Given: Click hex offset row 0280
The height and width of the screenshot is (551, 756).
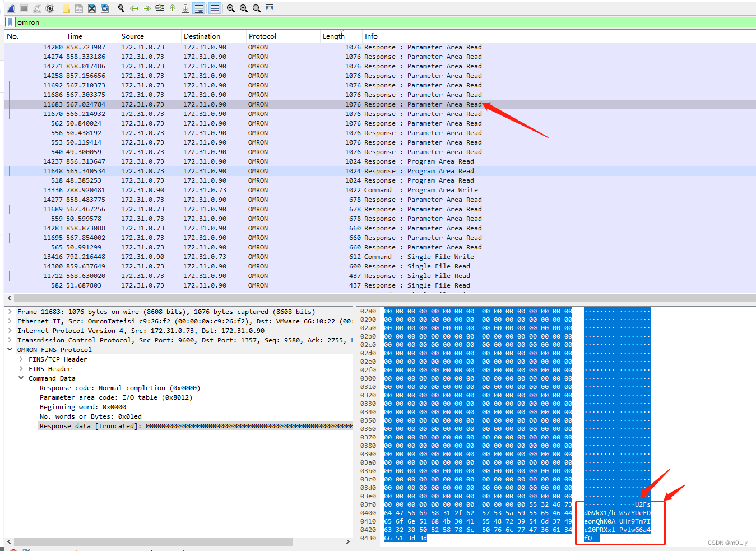Looking at the screenshot, I should pyautogui.click(x=368, y=311).
